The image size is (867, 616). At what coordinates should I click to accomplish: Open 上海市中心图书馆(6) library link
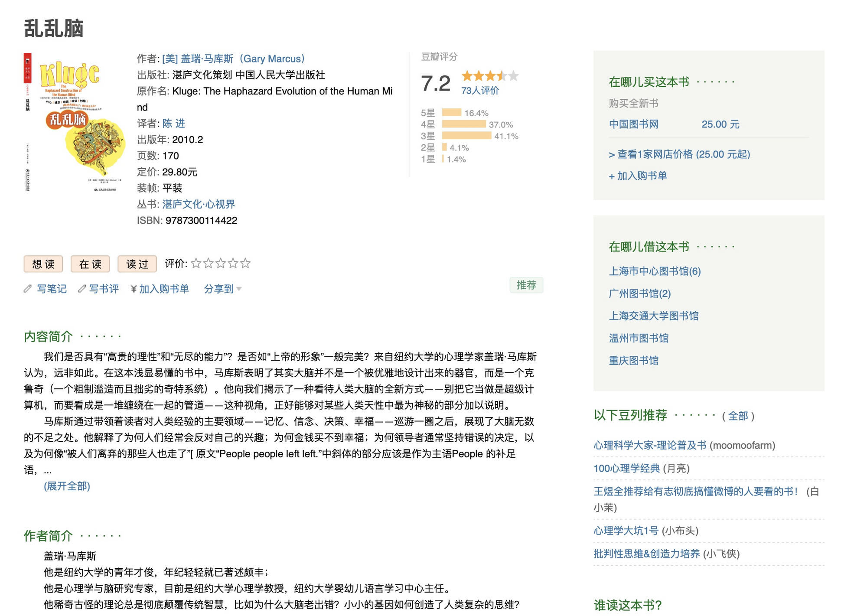655,271
